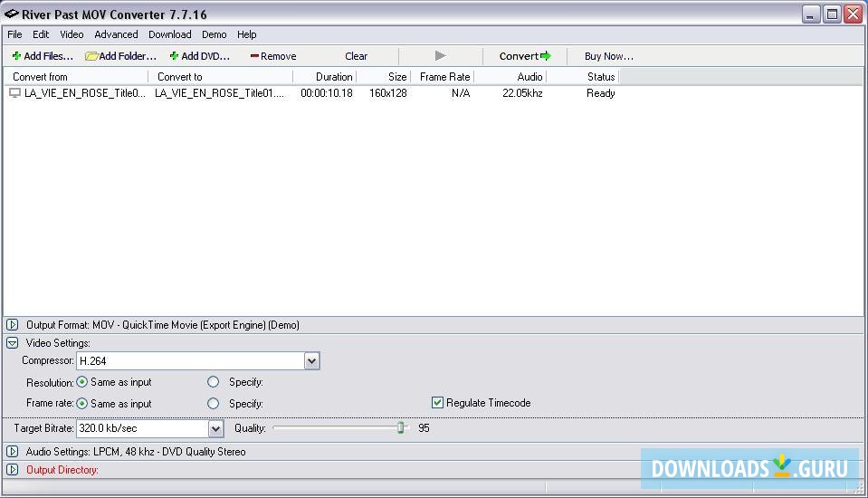868x498 pixels.
Task: Select the LA_VIE_EN_ROSE_Title0... source file entry
Action: tap(84, 93)
